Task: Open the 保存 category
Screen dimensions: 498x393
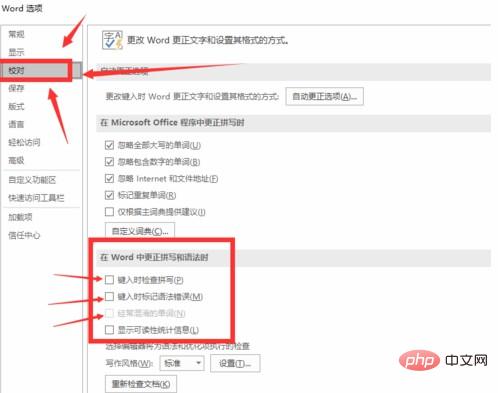Action: [16, 88]
